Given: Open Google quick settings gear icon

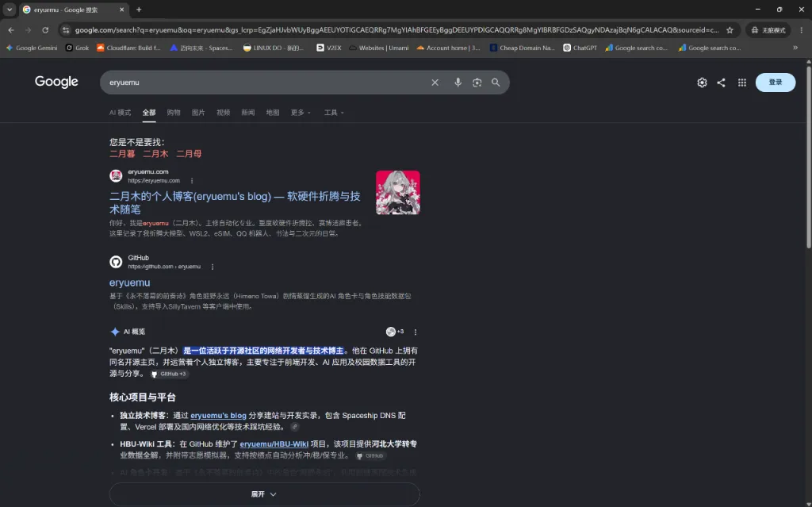Looking at the screenshot, I should tap(702, 83).
